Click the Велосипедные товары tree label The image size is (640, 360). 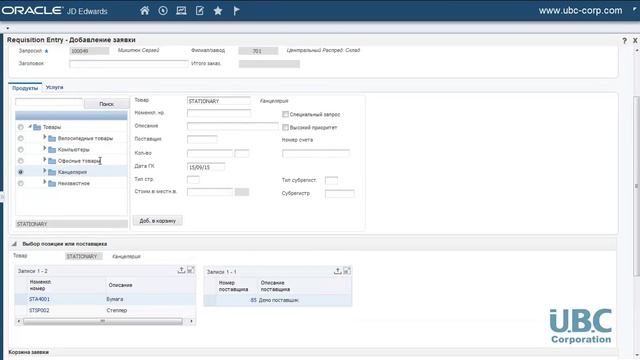click(x=85, y=139)
